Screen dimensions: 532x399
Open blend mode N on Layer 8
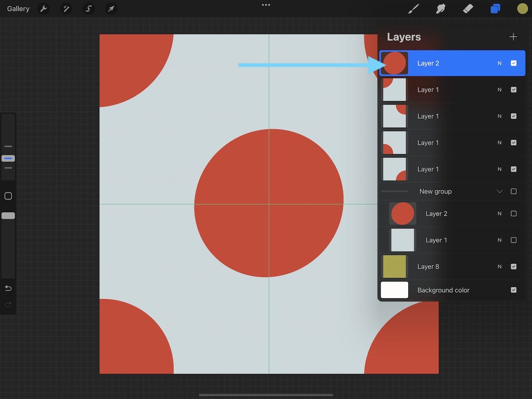tap(500, 267)
